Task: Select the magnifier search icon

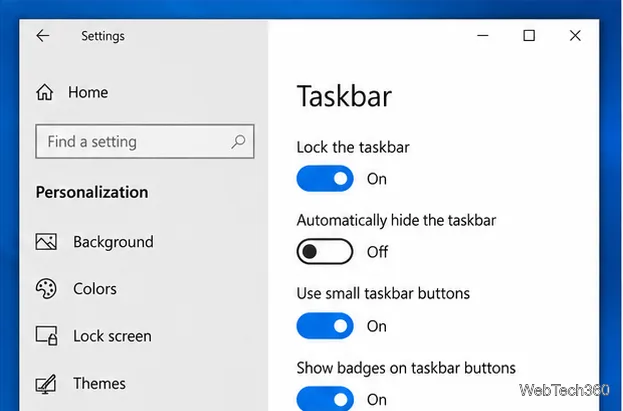Action: coord(238,142)
